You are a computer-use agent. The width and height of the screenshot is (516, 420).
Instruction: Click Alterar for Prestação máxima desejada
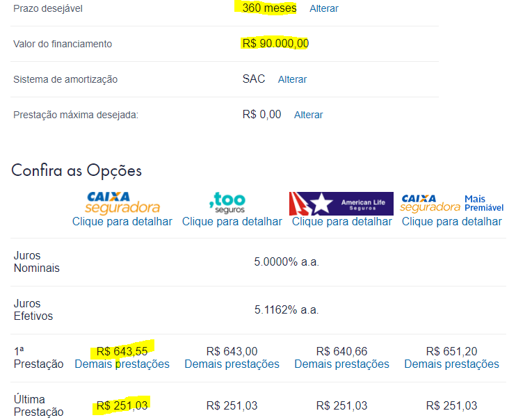point(308,115)
